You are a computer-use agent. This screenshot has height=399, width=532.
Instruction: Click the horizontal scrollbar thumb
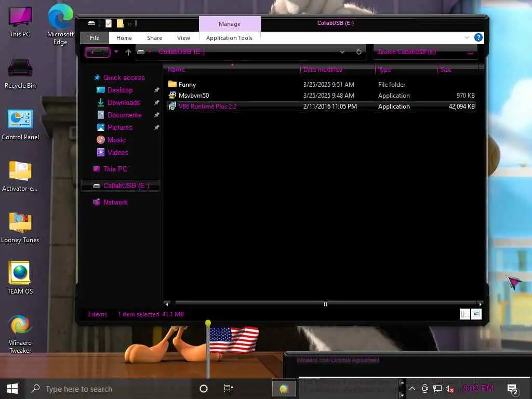tap(325, 304)
